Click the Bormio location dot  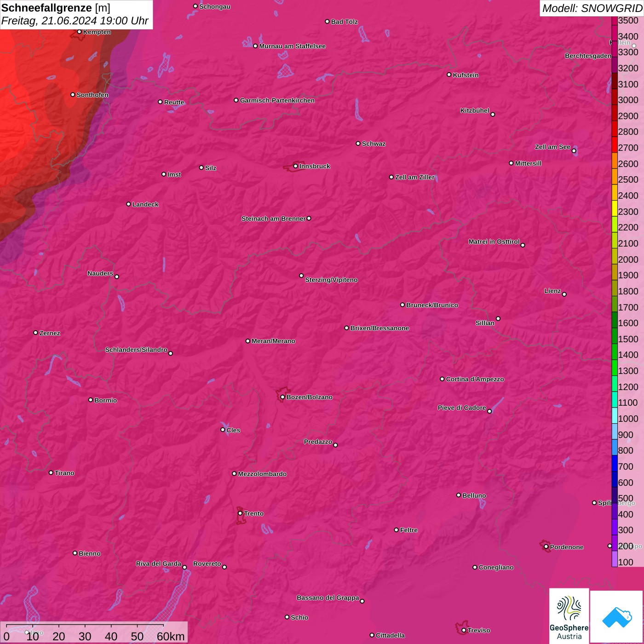tap(91, 400)
